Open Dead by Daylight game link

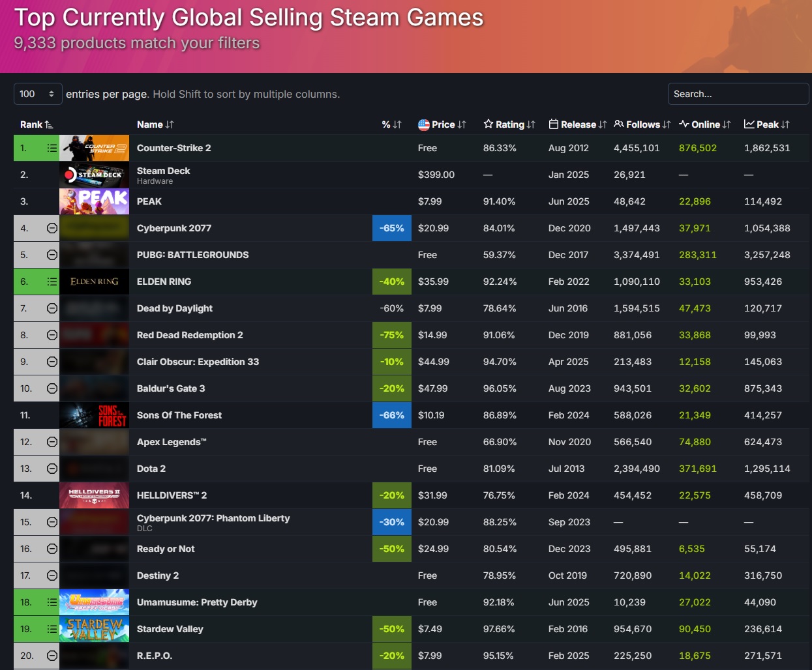pos(175,308)
